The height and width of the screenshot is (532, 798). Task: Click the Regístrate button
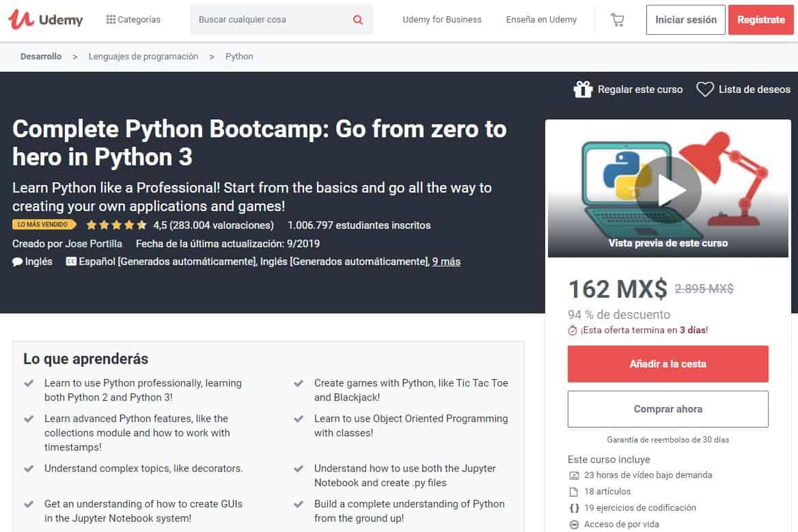coord(761,20)
